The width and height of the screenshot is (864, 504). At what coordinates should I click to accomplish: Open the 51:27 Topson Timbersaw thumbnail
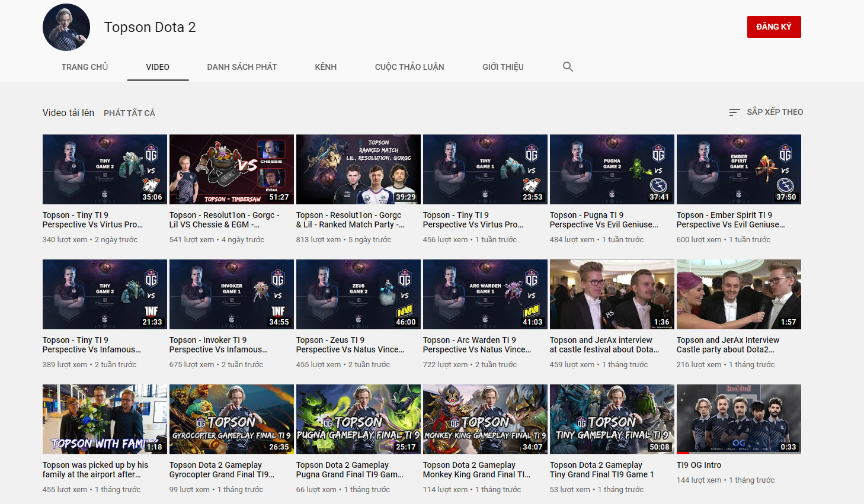click(x=232, y=169)
